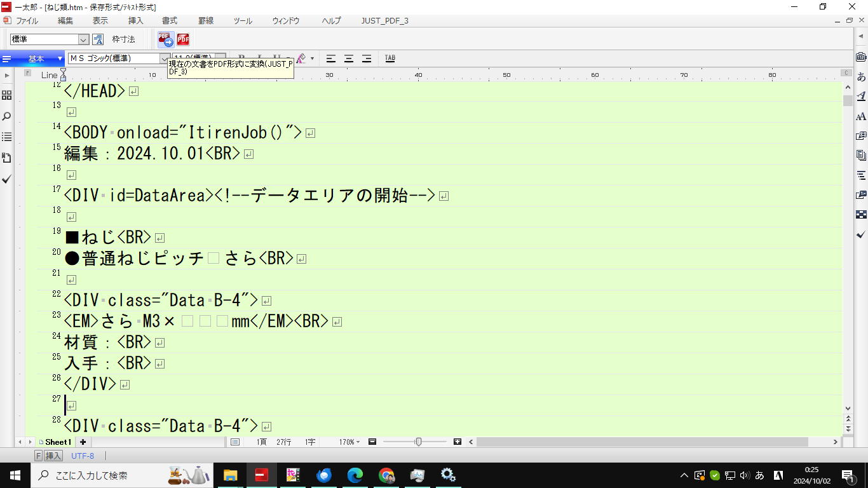Open the AA font size panel icon
868x488 pixels.
point(861,117)
